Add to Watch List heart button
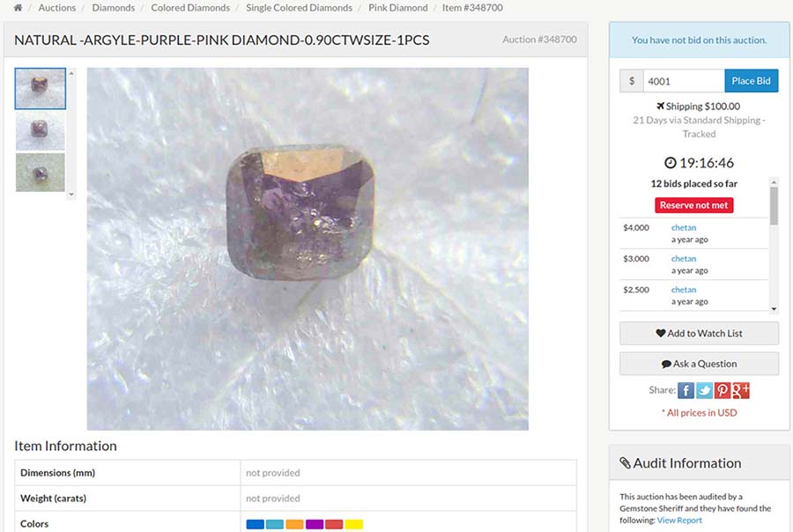The image size is (793, 532). pos(699,333)
